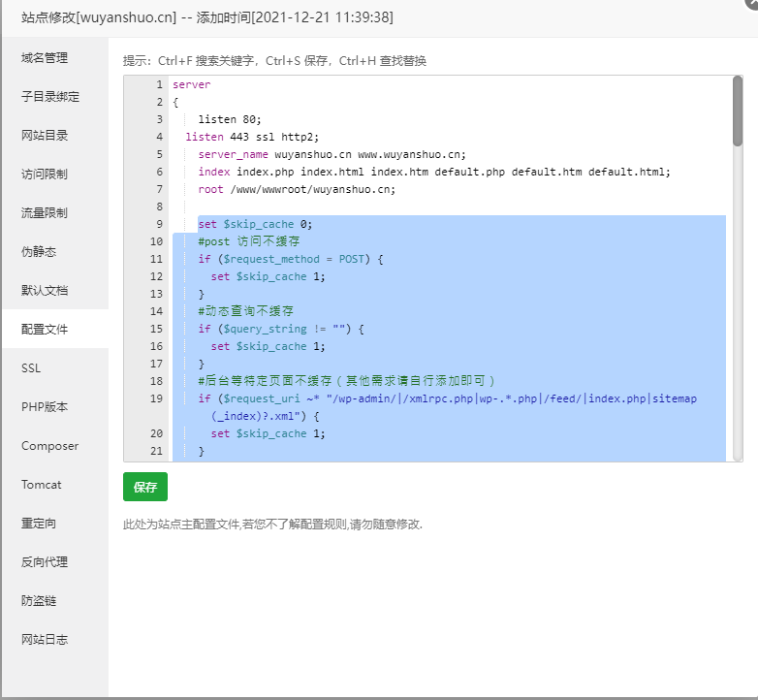Click the server_name wuyanshuo.cn line

click(332, 154)
